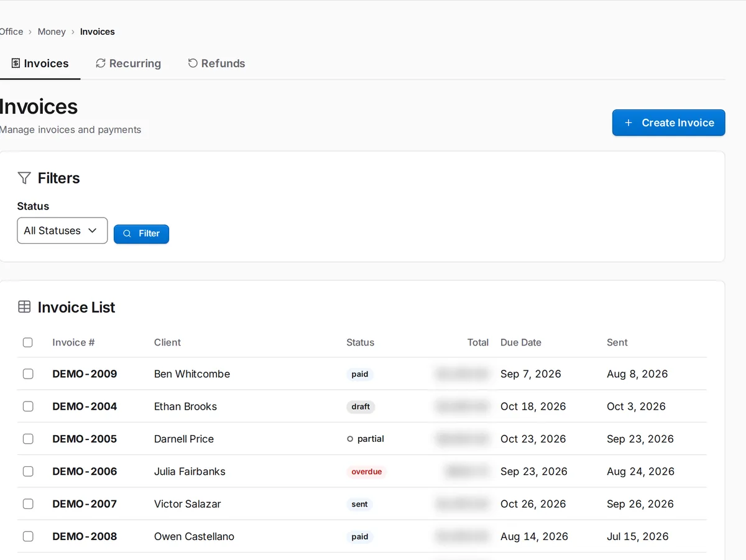Apply filter with the Filter button

pyautogui.click(x=141, y=234)
